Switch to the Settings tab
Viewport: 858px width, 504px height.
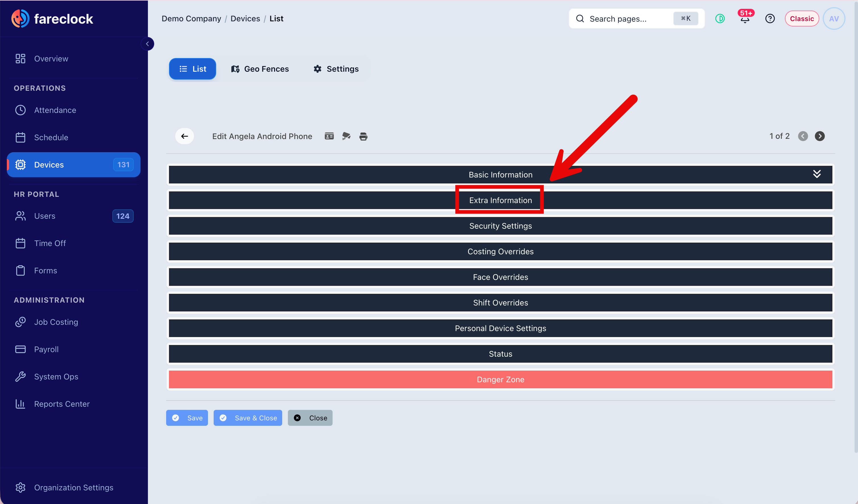336,69
